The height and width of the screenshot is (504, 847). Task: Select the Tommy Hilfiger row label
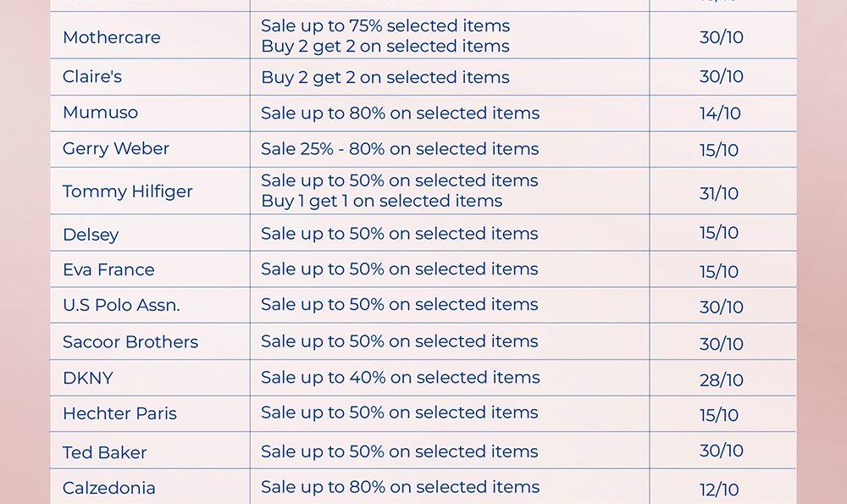pos(128,191)
